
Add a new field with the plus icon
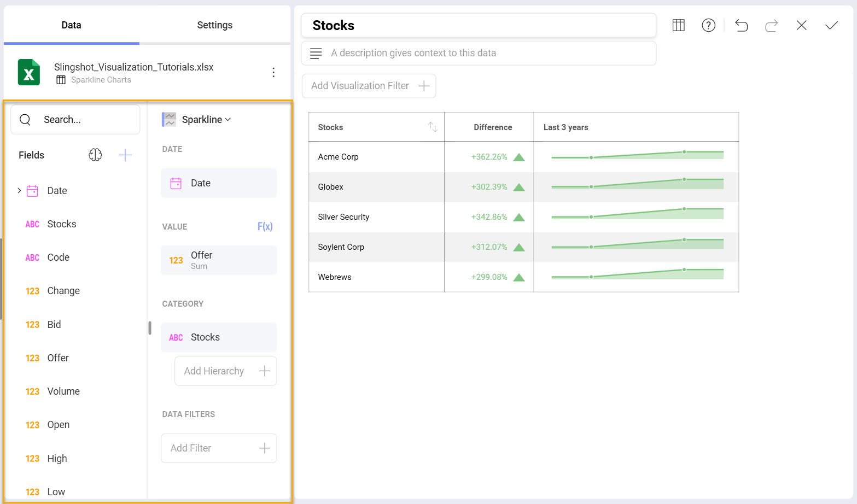(x=125, y=155)
